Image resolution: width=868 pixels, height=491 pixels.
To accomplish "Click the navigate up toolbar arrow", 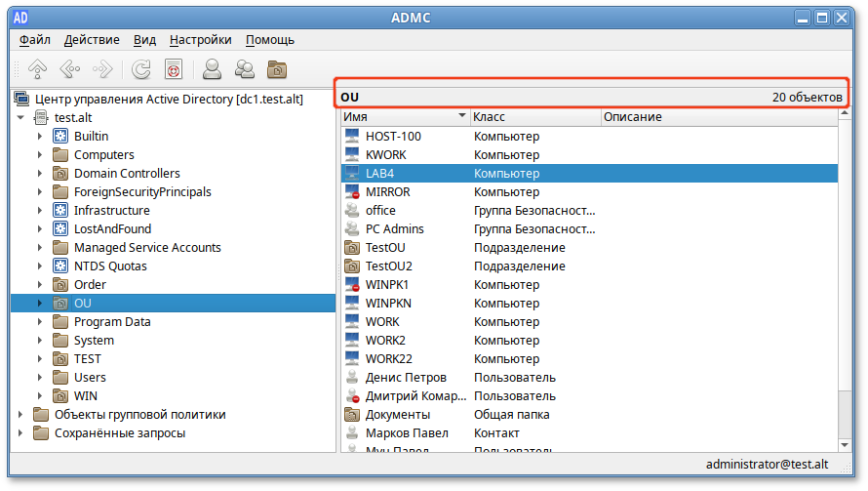I will click(37, 69).
